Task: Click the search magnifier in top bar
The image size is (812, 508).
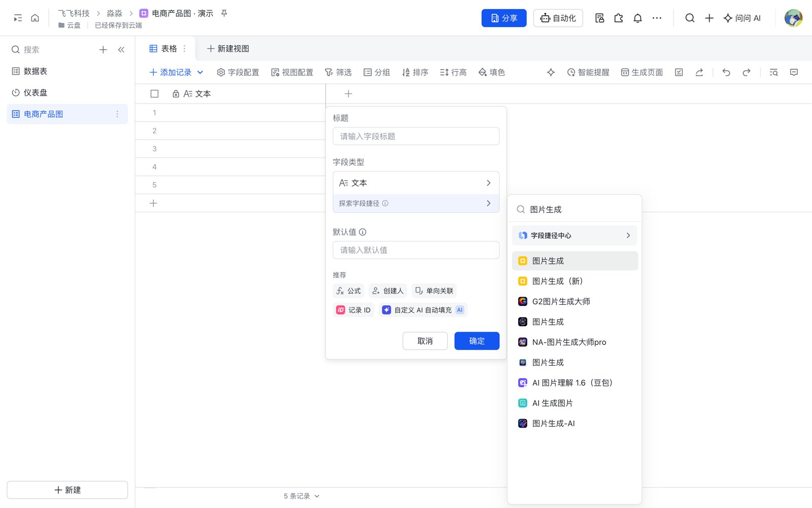Action: [690, 18]
